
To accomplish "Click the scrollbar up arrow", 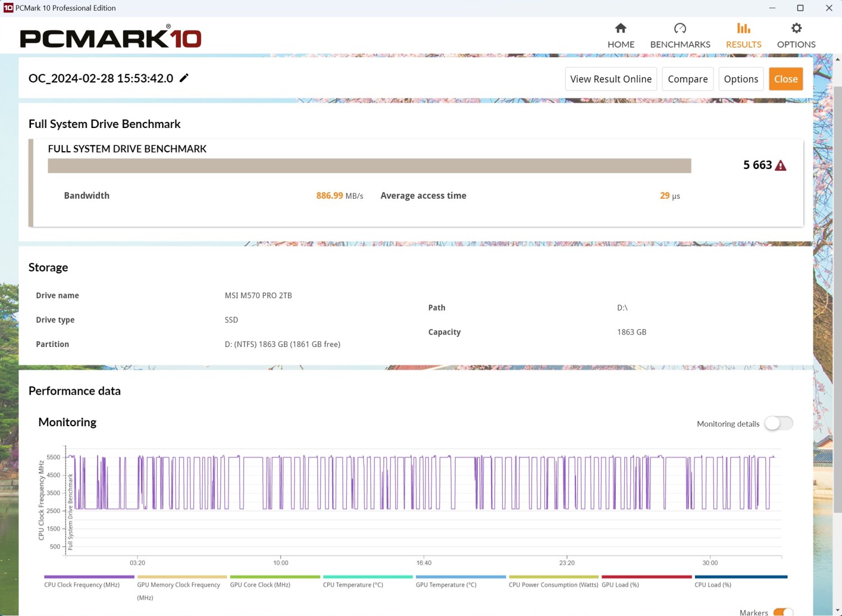I will pyautogui.click(x=838, y=59).
